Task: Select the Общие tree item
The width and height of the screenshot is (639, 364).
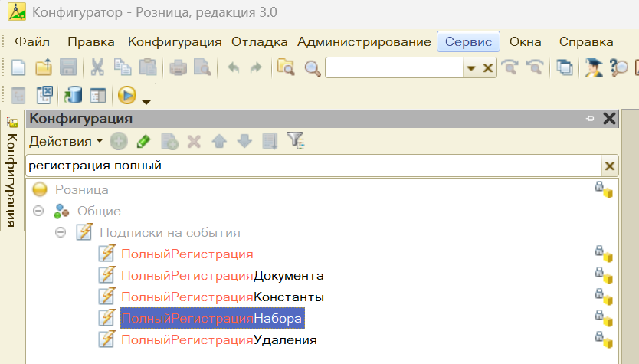Action: [99, 212]
